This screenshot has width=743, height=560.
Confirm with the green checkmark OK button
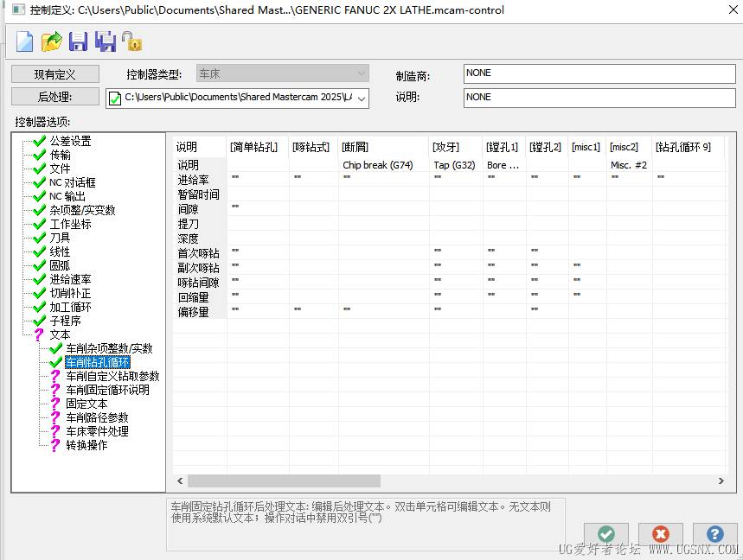606,534
